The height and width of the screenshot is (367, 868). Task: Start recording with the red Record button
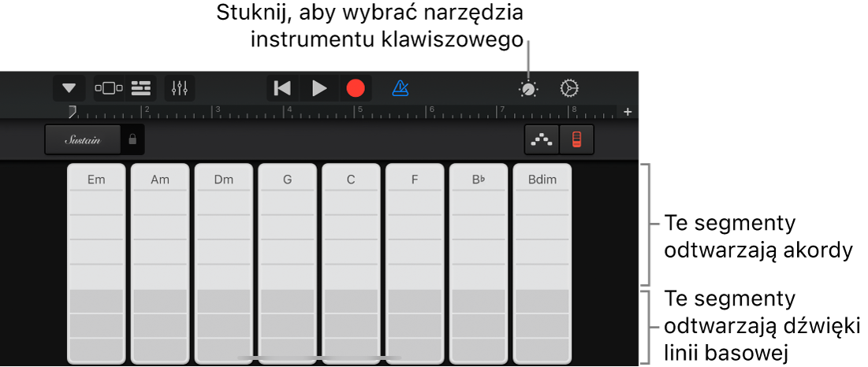pyautogui.click(x=356, y=88)
